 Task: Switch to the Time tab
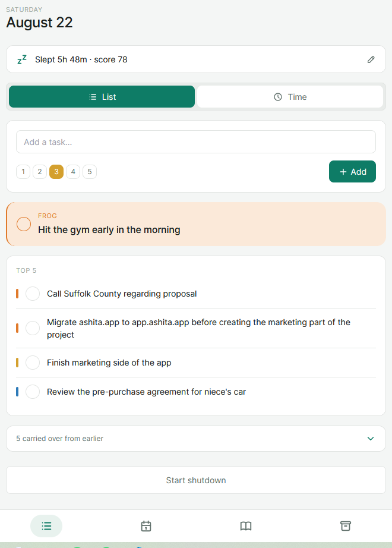click(290, 97)
